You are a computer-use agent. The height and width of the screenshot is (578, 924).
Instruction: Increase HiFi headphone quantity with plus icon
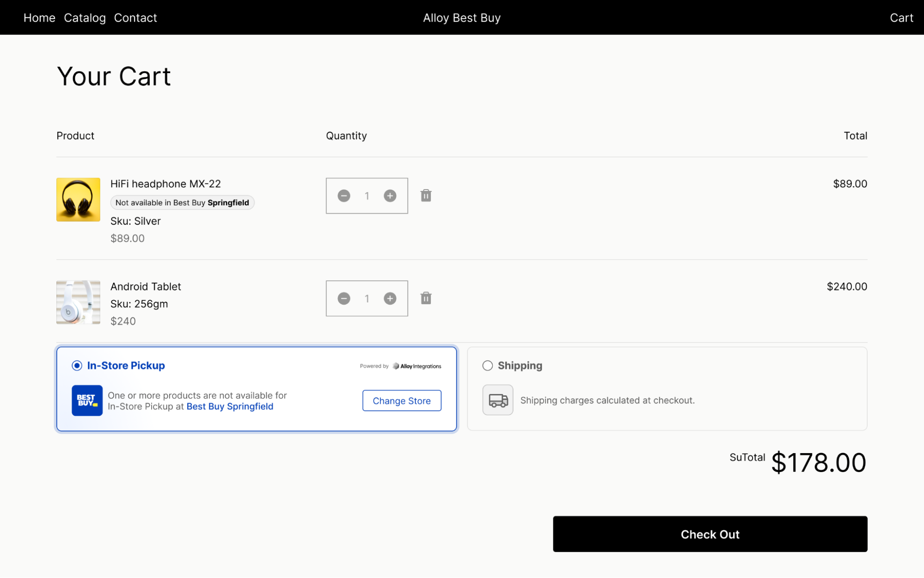[x=390, y=196]
